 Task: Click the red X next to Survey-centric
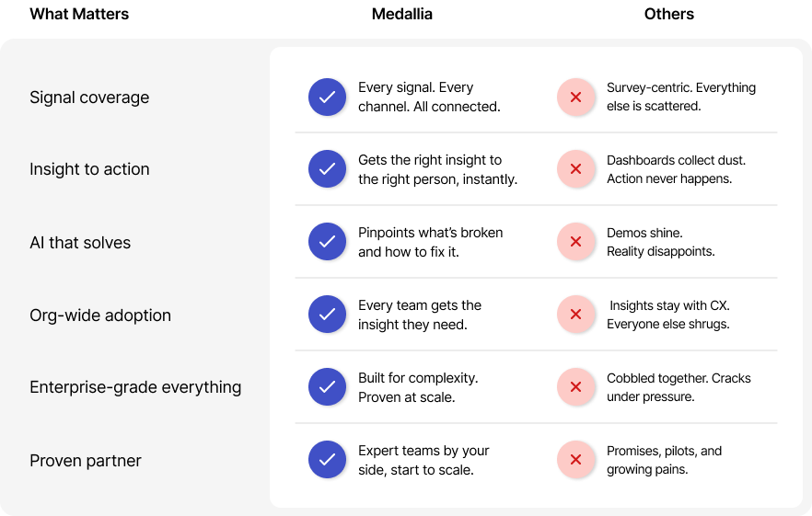pos(575,97)
